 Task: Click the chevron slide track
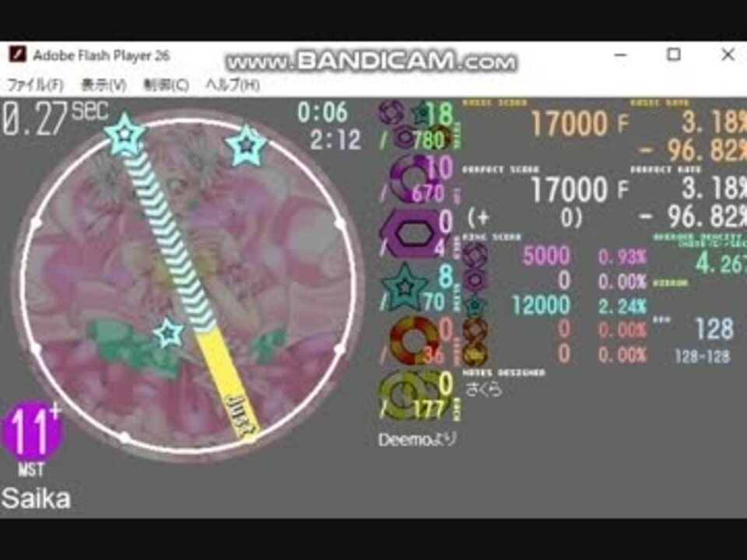(x=169, y=240)
